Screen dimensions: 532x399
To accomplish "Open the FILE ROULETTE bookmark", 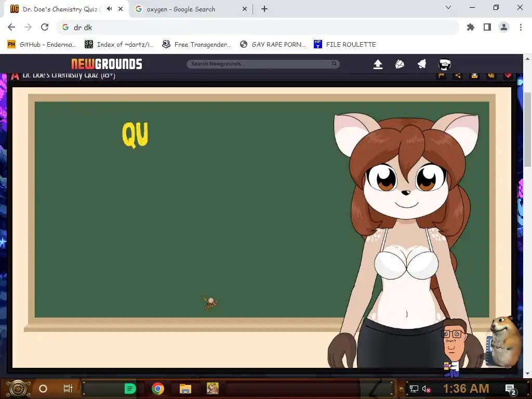I will [x=345, y=45].
